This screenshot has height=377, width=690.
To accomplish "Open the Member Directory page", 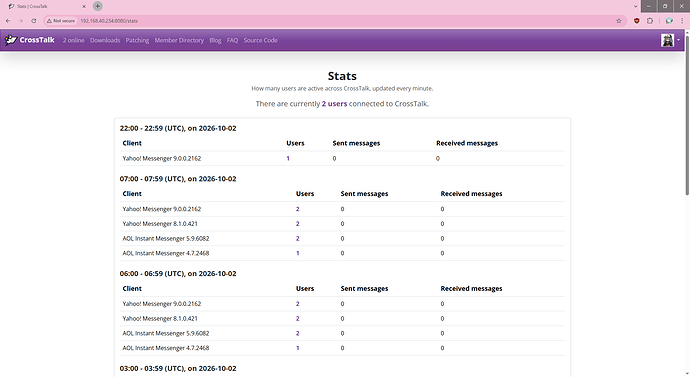I will tap(179, 40).
